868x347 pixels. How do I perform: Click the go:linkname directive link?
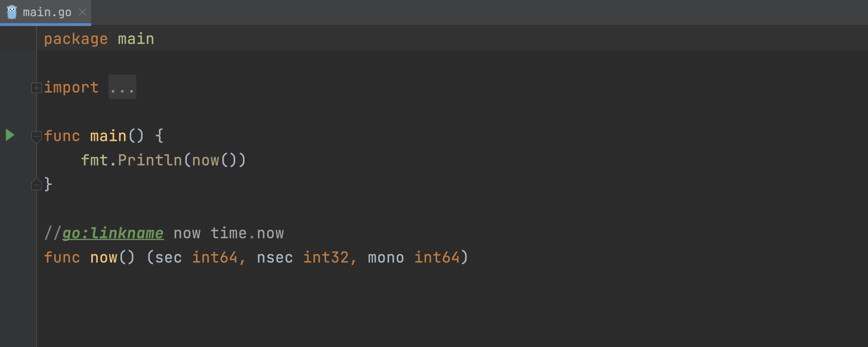113,233
